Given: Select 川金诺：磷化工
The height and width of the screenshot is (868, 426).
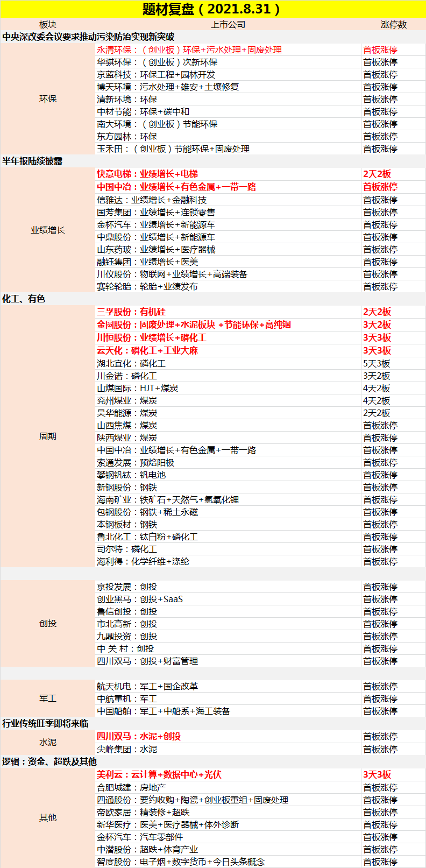Looking at the screenshot, I should (x=127, y=376).
